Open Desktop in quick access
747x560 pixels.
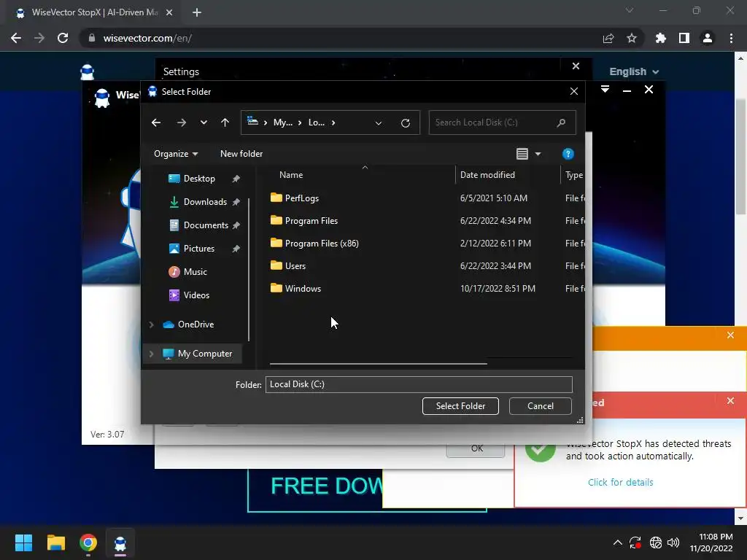pos(199,179)
